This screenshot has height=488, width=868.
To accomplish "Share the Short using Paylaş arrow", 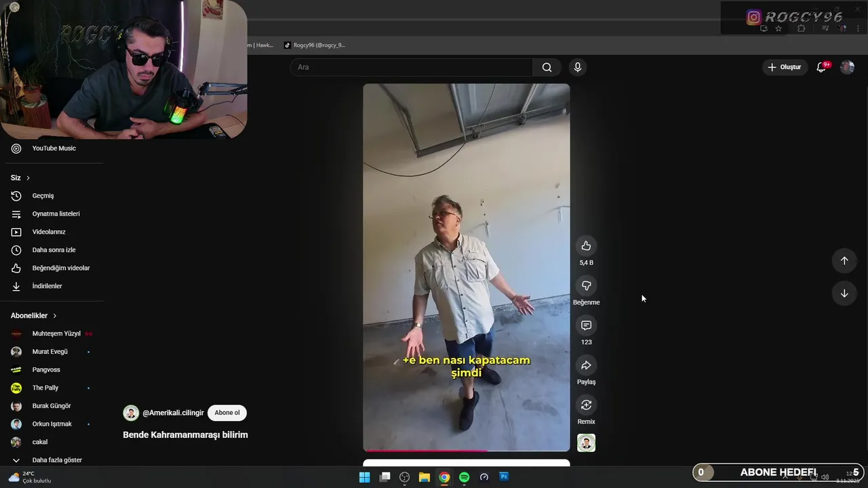I will [x=586, y=365].
